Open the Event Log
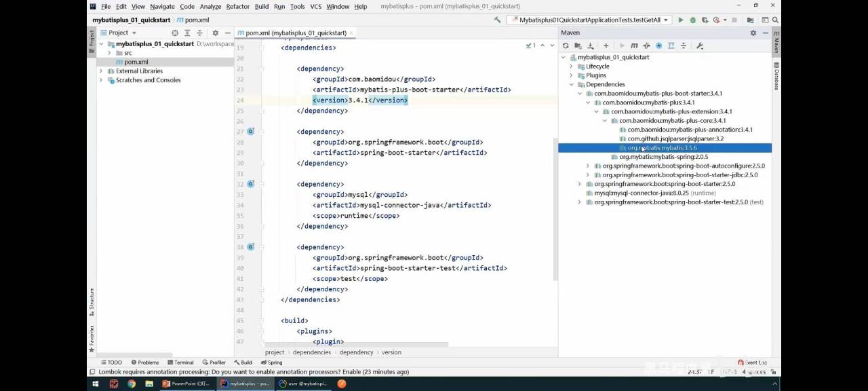868x391 pixels. (x=752, y=362)
